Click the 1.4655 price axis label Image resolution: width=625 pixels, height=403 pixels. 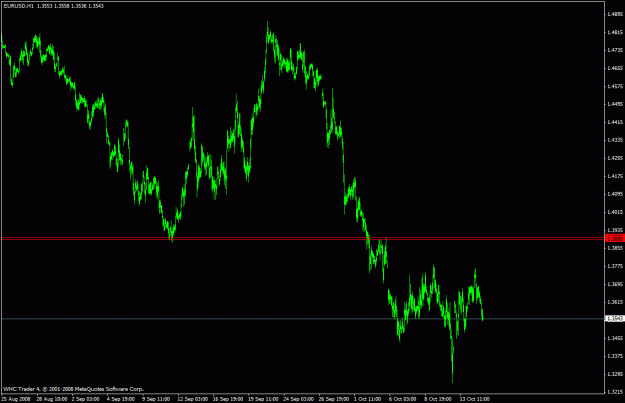pyautogui.click(x=615, y=68)
